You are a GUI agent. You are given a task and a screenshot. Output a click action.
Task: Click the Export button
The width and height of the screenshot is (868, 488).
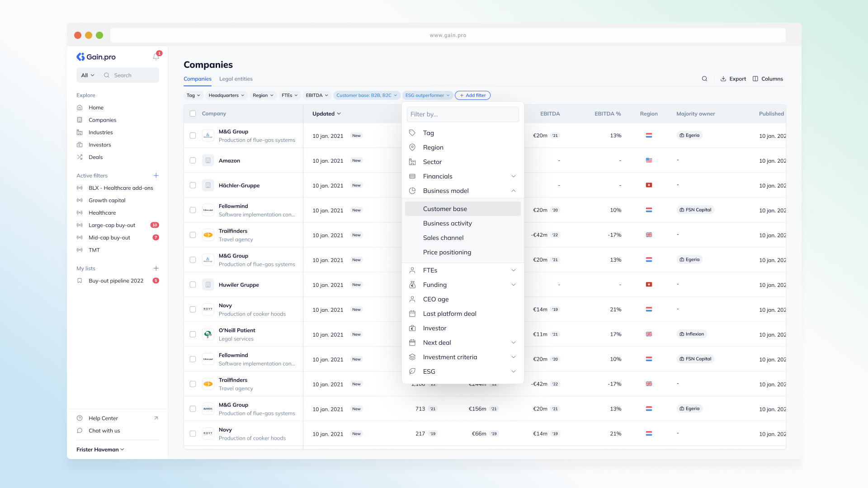click(733, 78)
